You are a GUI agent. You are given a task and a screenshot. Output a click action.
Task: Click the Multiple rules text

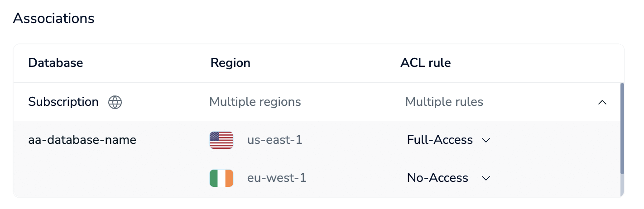point(444,102)
